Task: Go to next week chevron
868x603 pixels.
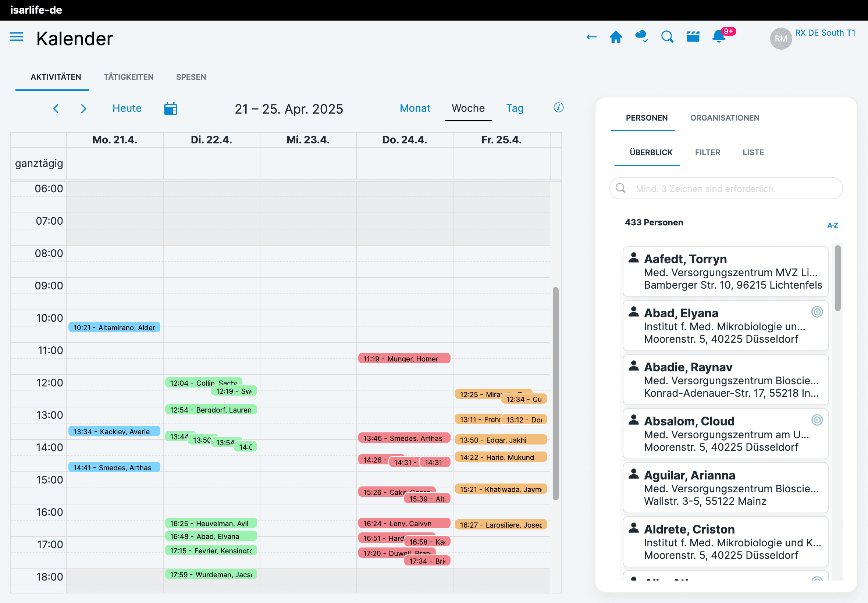Action: (x=83, y=109)
